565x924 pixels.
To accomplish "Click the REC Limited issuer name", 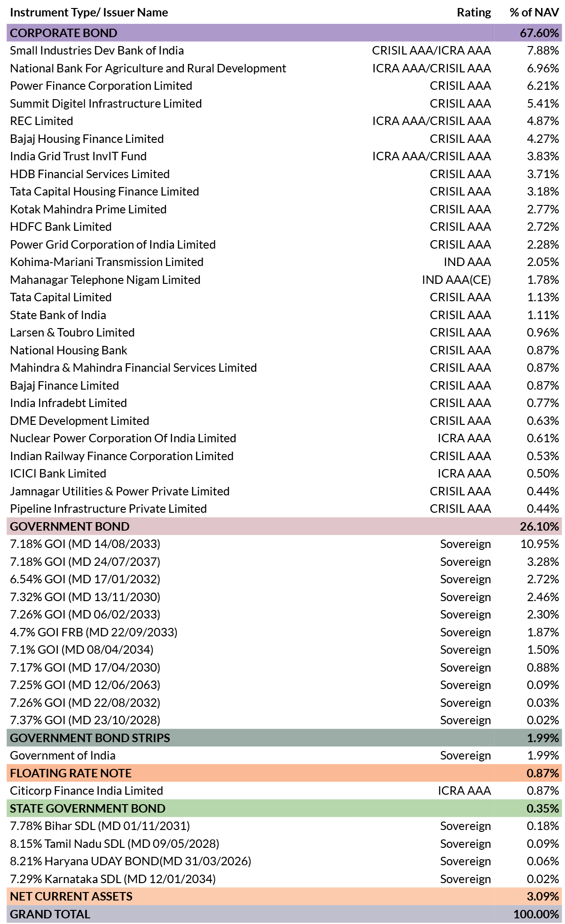I will pos(41,121).
